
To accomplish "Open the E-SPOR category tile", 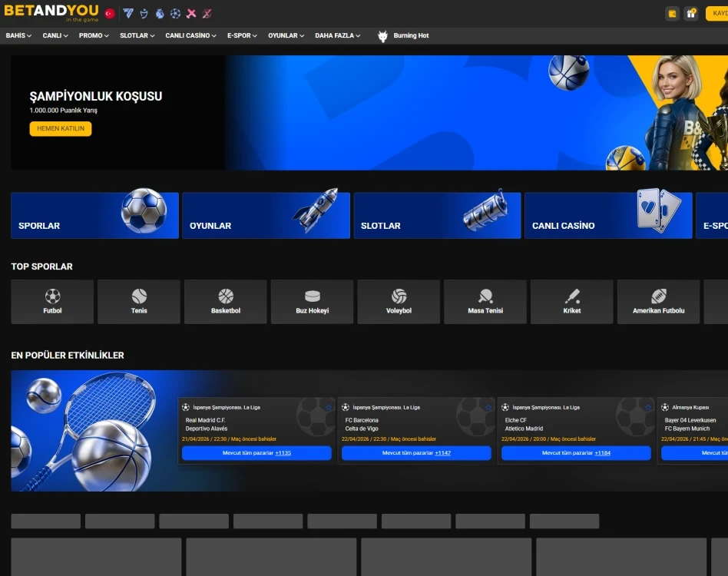I will (x=712, y=215).
